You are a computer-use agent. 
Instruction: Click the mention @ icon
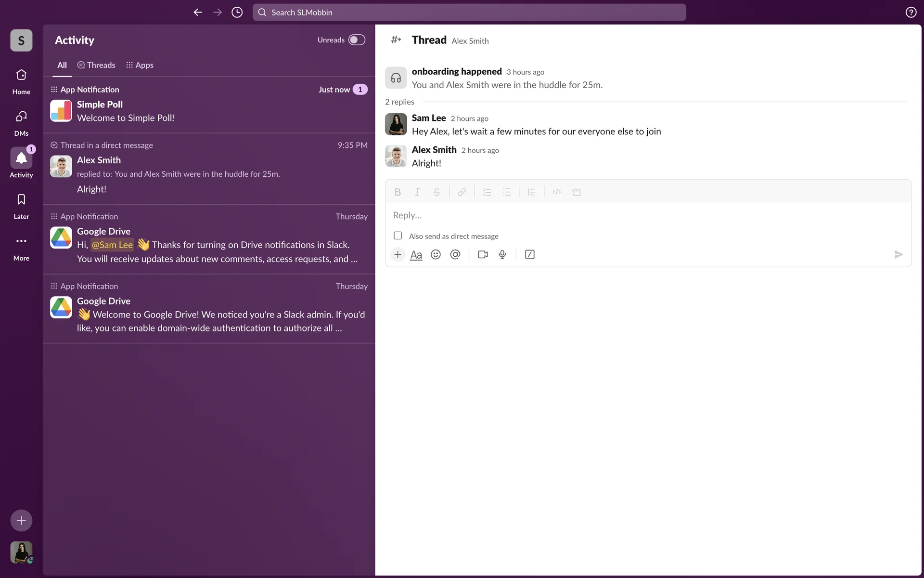455,255
